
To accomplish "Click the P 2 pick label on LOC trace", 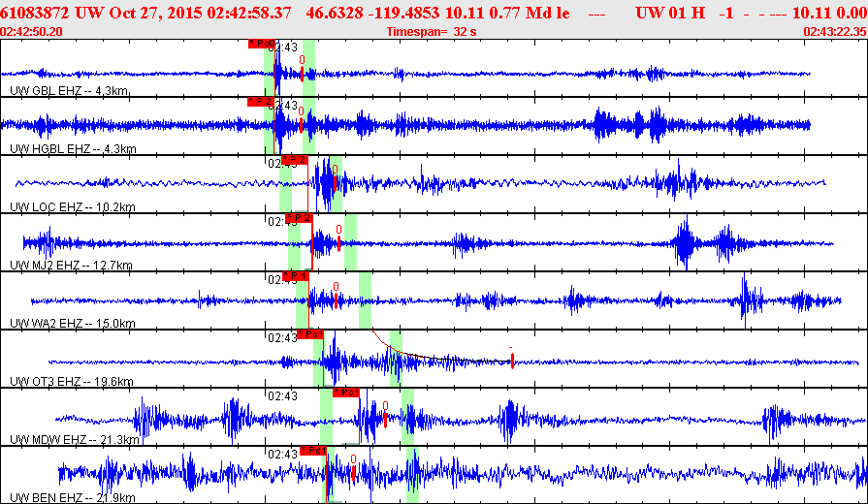I will coord(294,160).
